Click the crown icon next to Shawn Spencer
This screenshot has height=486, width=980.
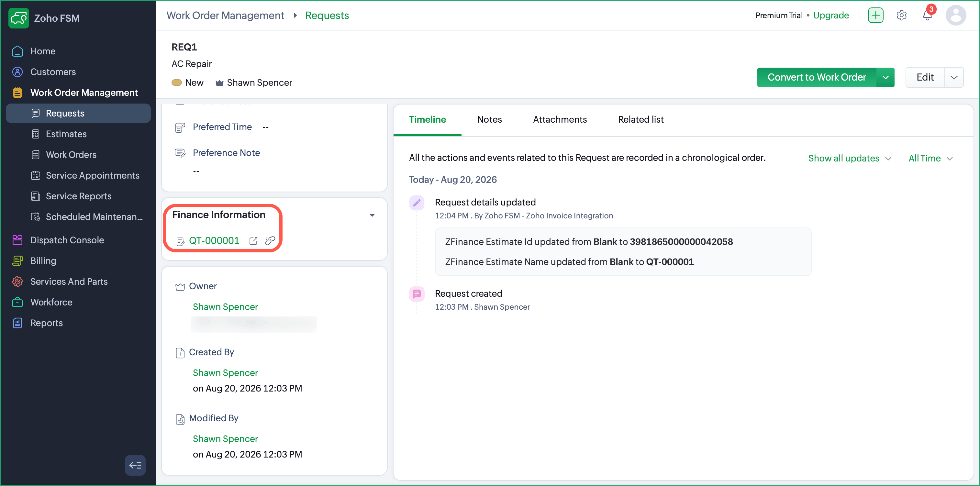click(219, 83)
